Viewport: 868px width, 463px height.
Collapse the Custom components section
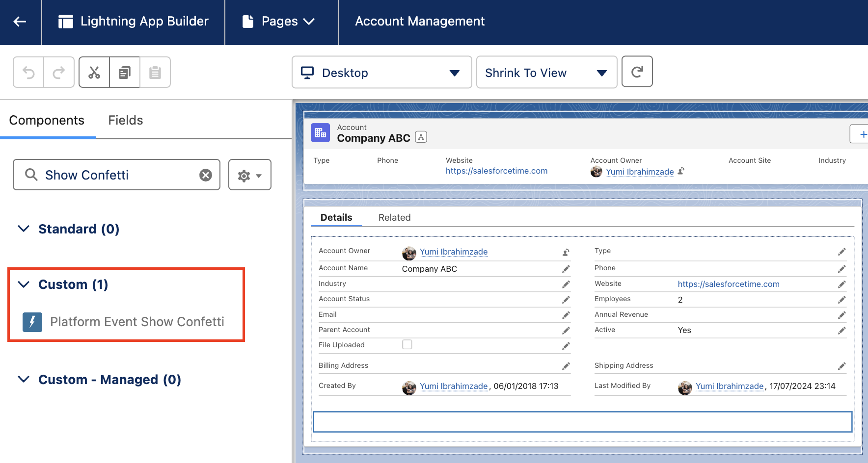[23, 284]
